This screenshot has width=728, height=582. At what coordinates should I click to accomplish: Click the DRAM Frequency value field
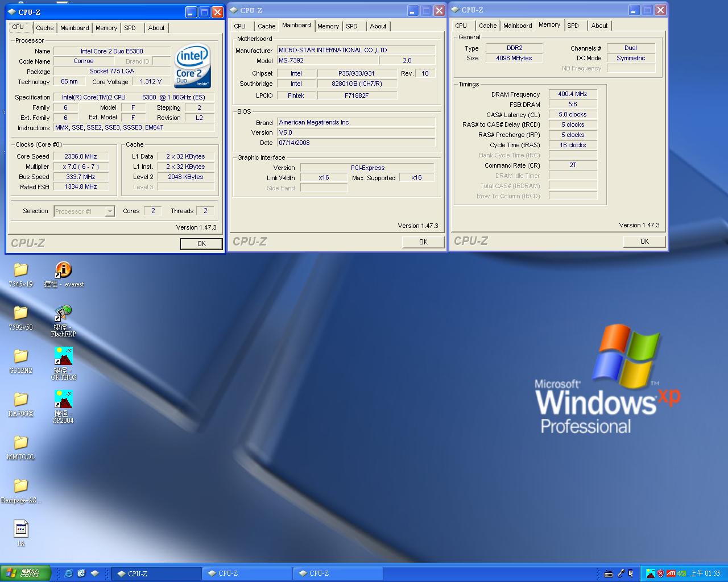[x=572, y=94]
